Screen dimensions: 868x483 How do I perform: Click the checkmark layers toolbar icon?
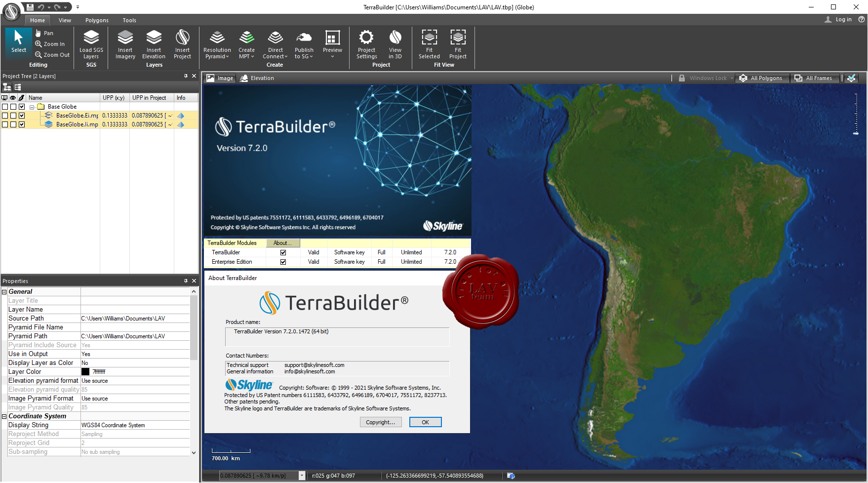point(851,78)
